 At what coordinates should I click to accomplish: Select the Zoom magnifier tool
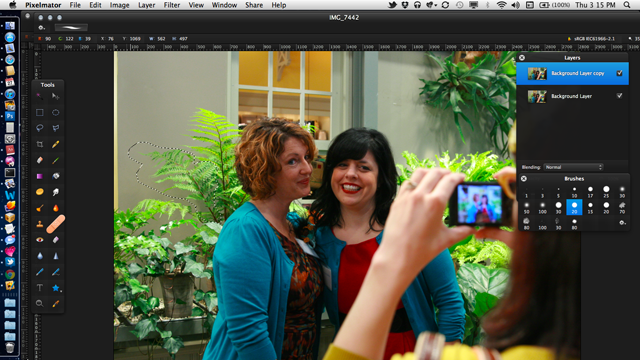(x=40, y=304)
